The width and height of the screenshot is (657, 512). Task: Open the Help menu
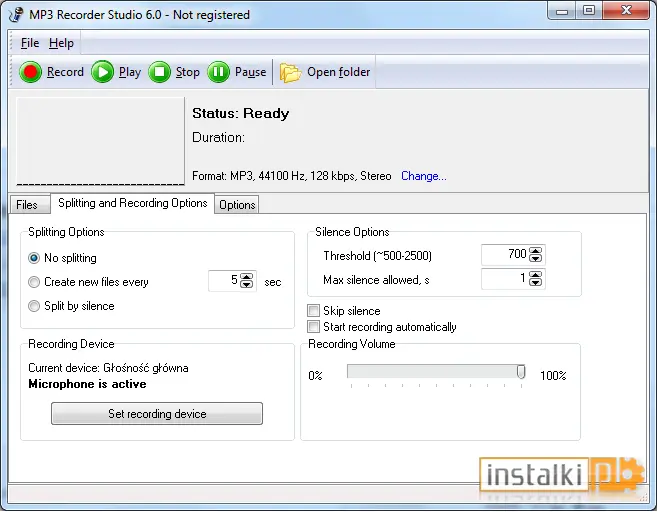click(x=61, y=43)
